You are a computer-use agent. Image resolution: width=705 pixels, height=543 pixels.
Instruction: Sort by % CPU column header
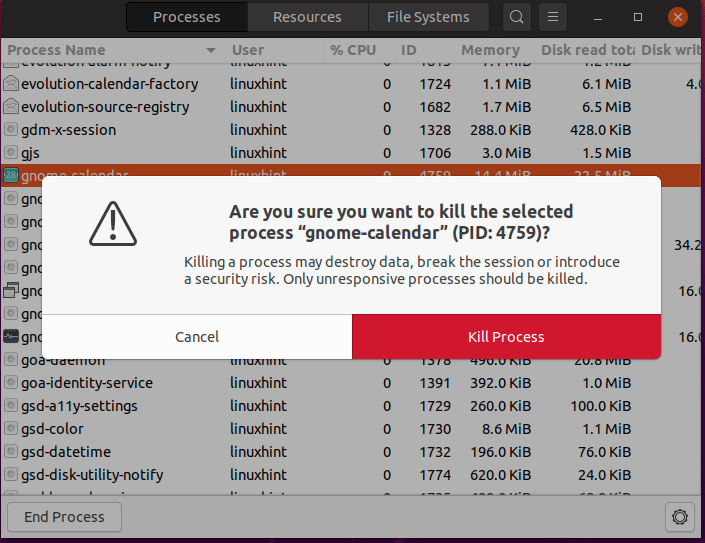click(359, 50)
